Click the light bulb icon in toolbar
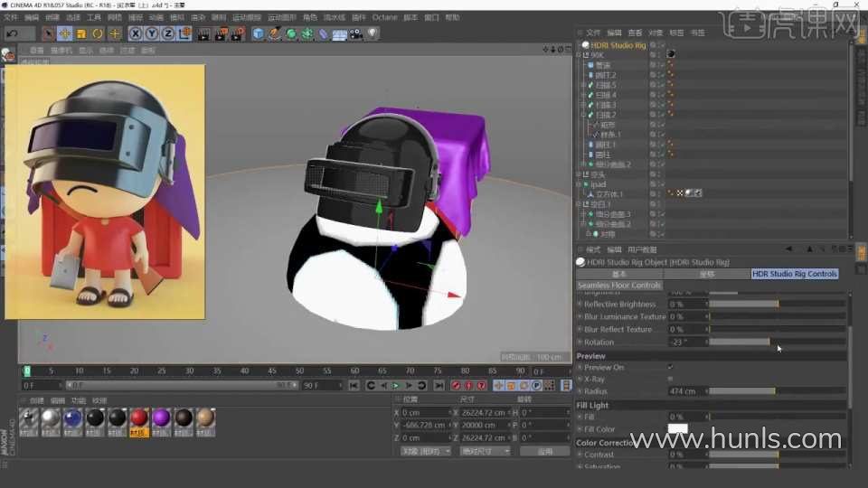This screenshot has width=868, height=488. click(x=373, y=33)
